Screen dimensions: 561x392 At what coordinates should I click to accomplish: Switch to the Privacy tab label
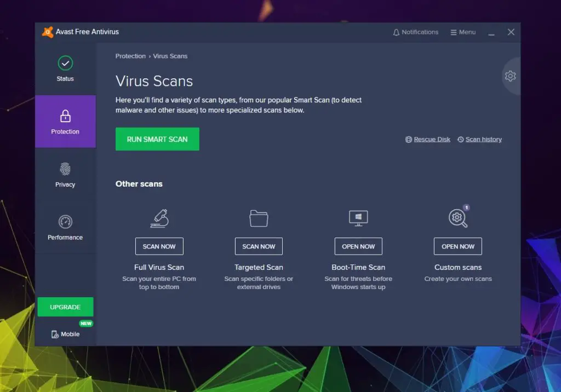point(65,185)
